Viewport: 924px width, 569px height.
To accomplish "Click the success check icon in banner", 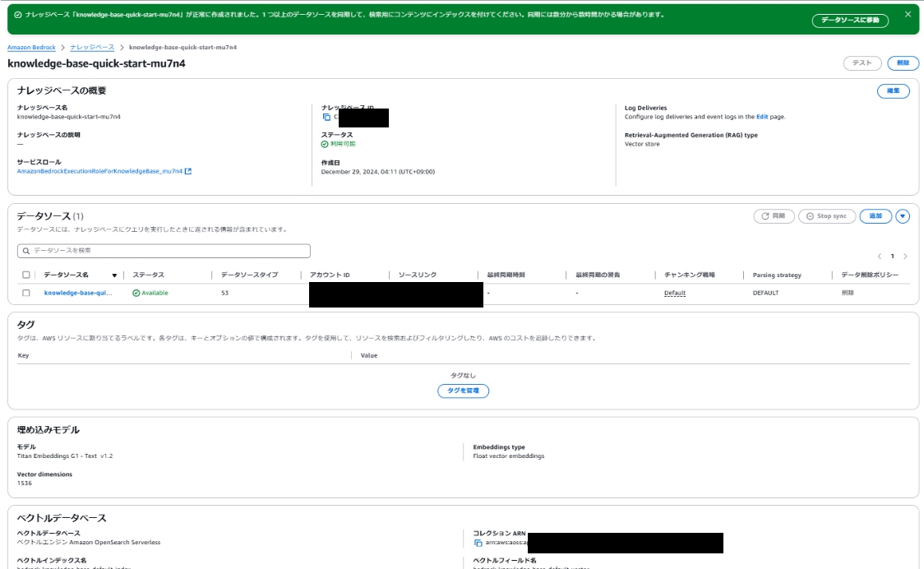I will tap(18, 15).
